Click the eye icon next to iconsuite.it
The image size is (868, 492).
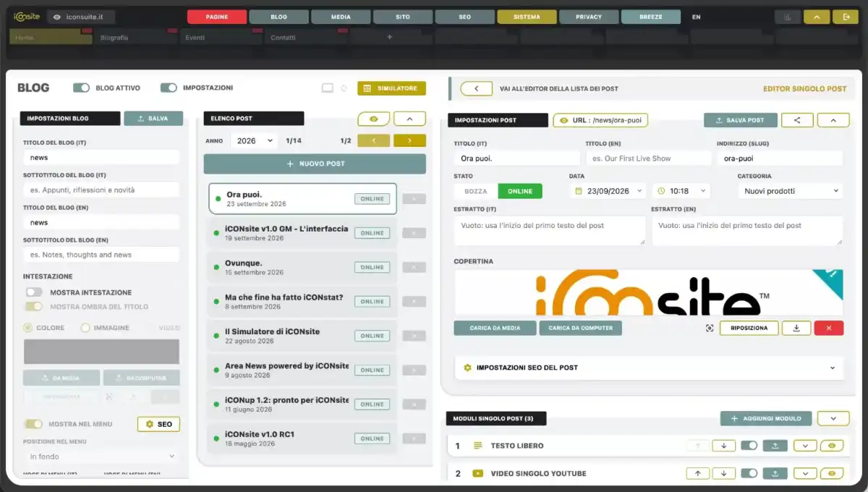pyautogui.click(x=57, y=17)
